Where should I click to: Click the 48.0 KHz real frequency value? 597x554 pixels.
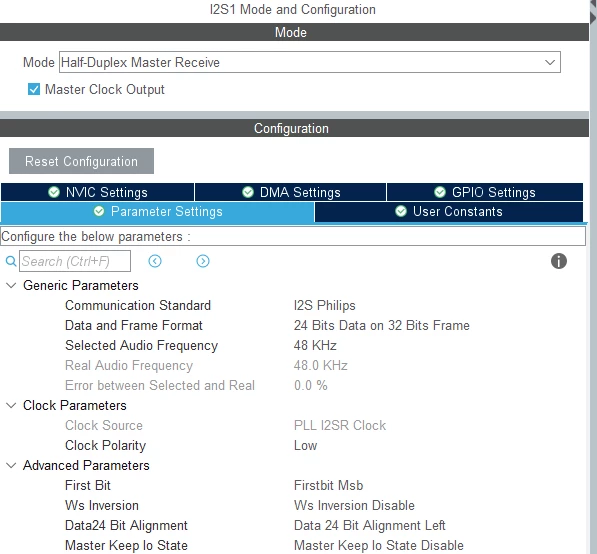tap(321, 366)
